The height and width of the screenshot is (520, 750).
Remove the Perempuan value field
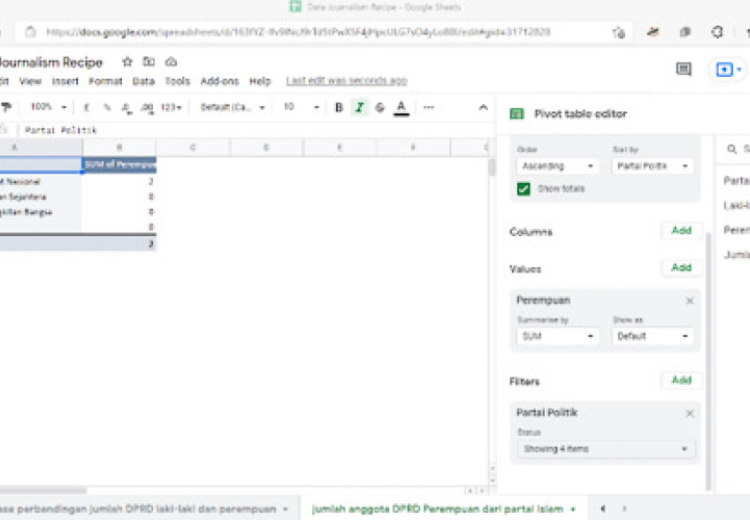tap(689, 300)
